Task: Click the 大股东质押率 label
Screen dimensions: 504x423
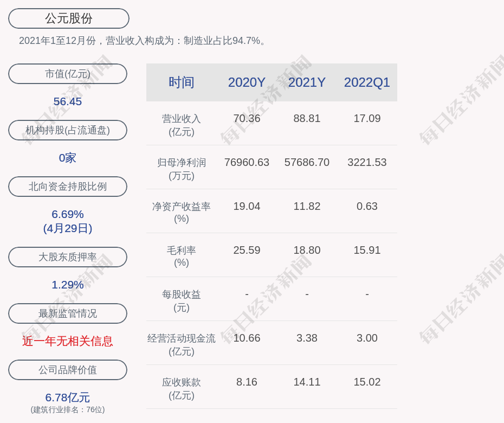Action: pos(68,257)
